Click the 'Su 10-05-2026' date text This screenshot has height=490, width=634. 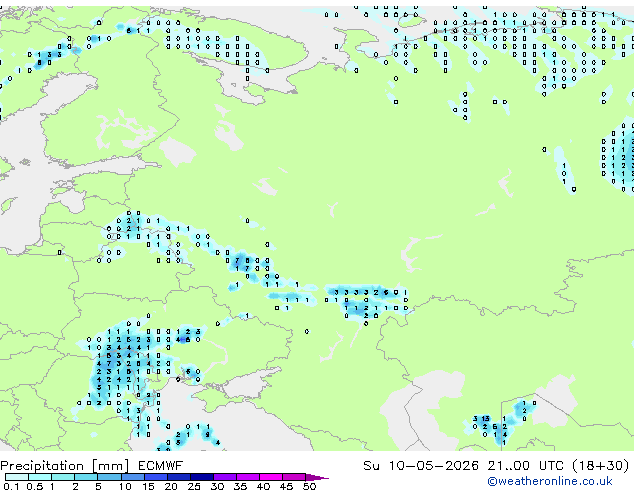click(x=421, y=466)
